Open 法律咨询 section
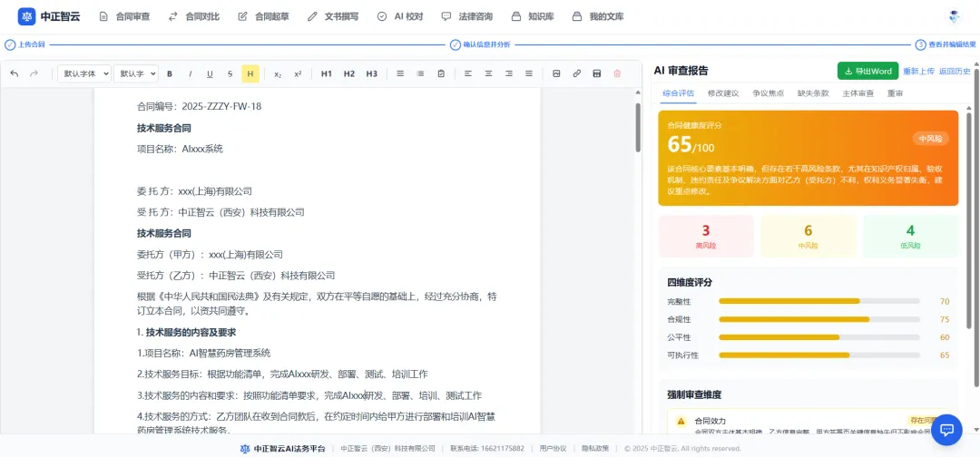Image resolution: width=980 pixels, height=457 pixels. click(x=467, y=17)
